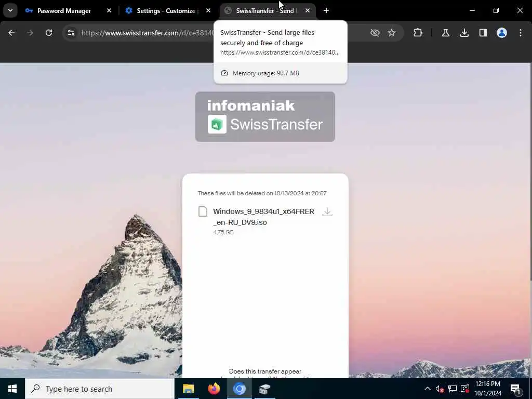532x399 pixels.
Task: Open the Chrome three-dot menu
Action: tap(521, 33)
